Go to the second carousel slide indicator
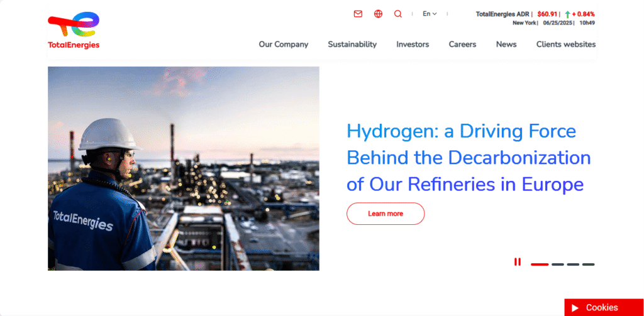Image resolution: width=644 pixels, height=316 pixels. point(558,264)
